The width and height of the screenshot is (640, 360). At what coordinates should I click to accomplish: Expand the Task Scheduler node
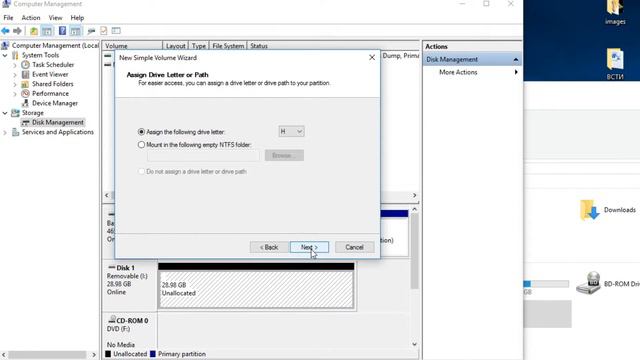point(15,64)
